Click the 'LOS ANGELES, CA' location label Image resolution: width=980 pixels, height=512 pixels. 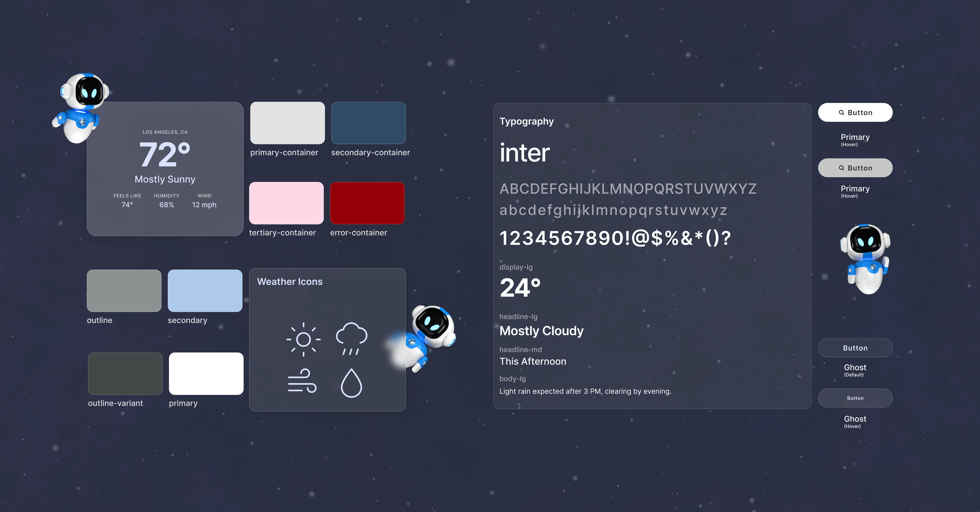[165, 132]
